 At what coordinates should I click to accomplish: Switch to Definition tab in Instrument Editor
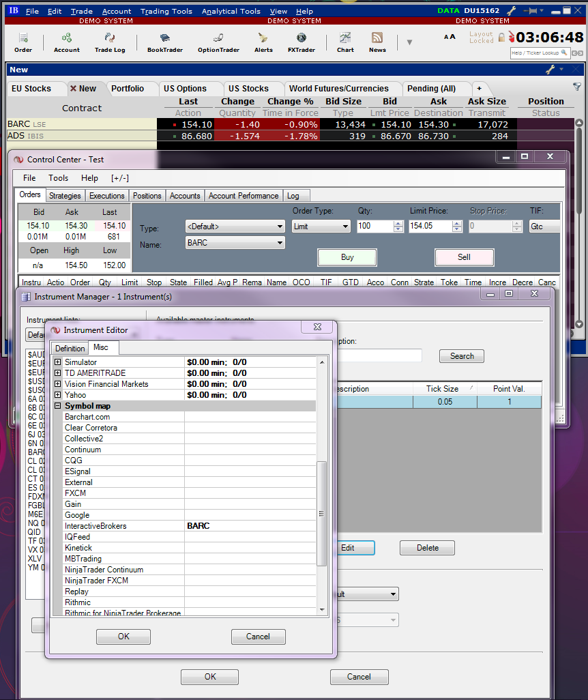[70, 348]
